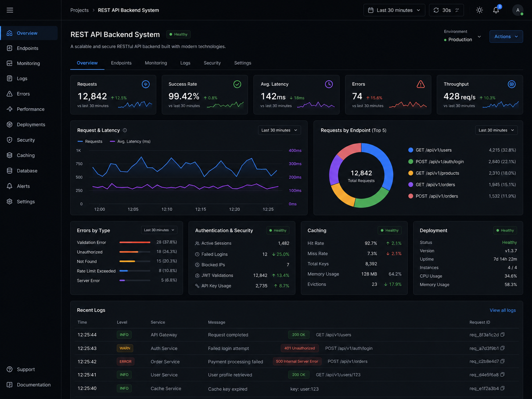Open the 30s auto-refresh interval dropdown
The width and height of the screenshot is (532, 399).
coord(446,10)
